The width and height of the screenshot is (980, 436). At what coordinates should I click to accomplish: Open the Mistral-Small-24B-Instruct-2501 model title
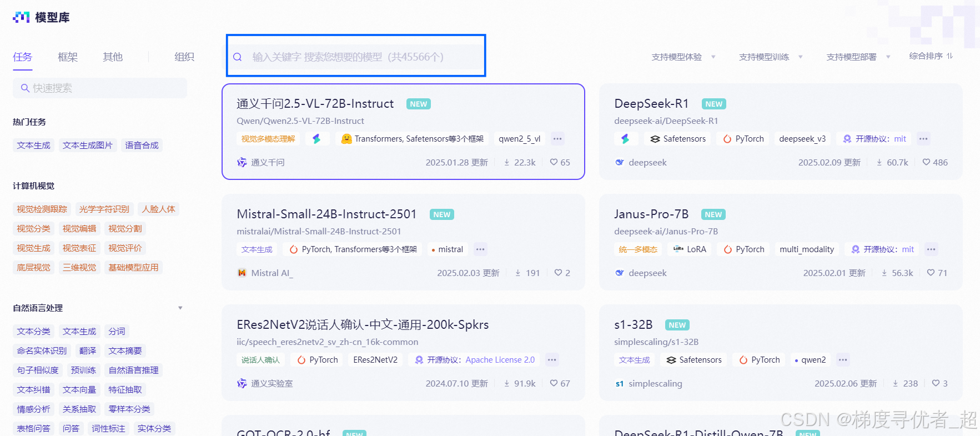tap(326, 214)
